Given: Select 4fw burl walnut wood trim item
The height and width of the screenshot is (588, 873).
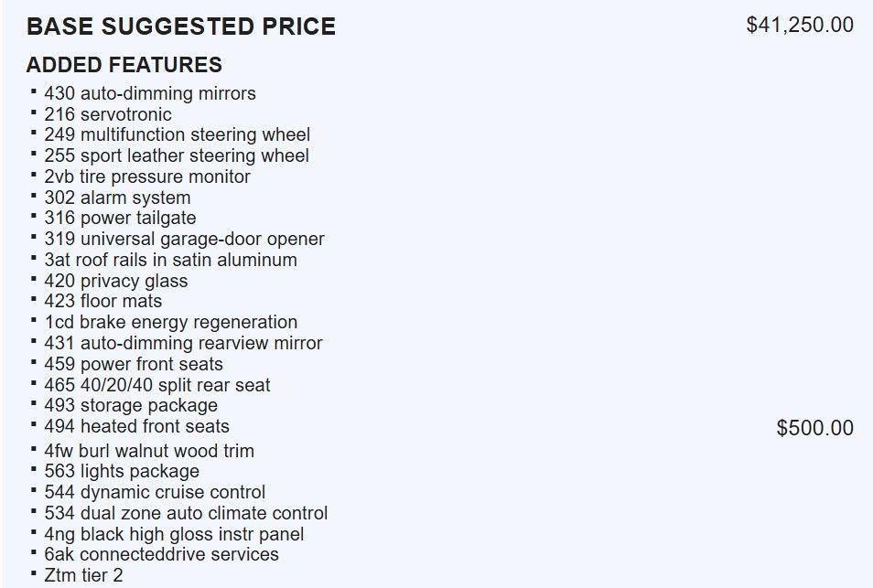Looking at the screenshot, I should 149,451.
